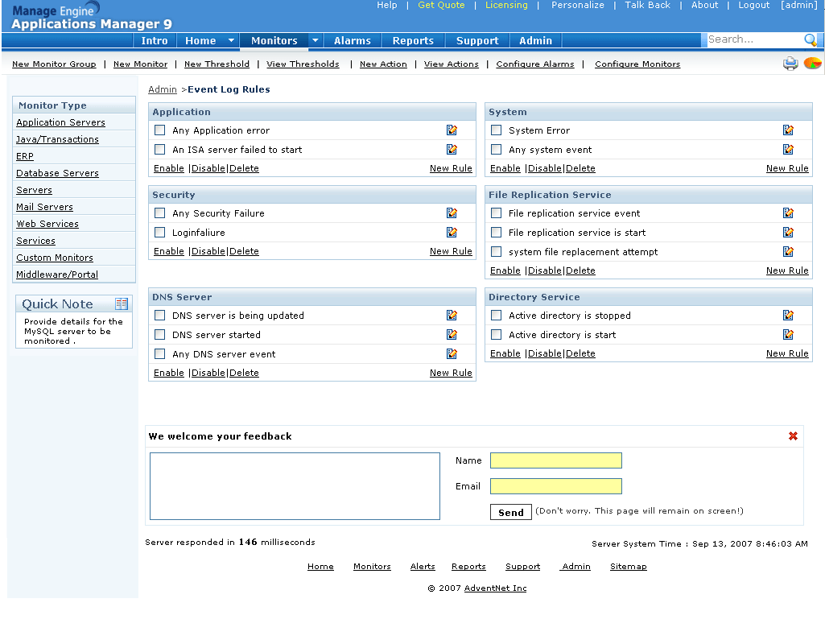Click the pie chart icon beside the printer
Viewport: 825px width, 644px height.
[812, 64]
